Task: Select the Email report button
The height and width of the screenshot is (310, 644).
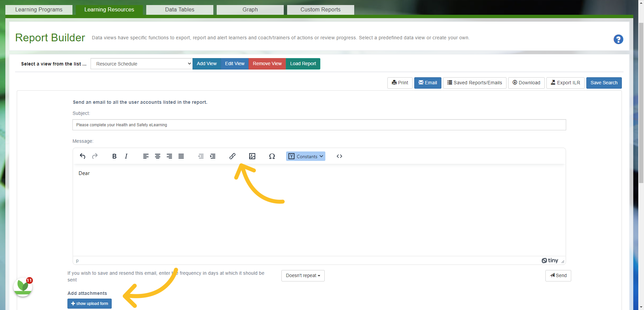Action: click(428, 83)
